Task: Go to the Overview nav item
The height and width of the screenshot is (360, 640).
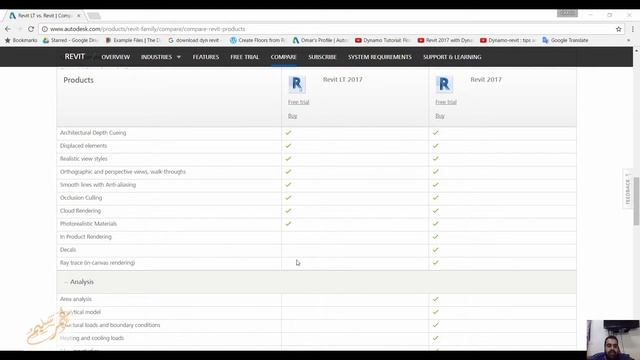Action: pyautogui.click(x=116, y=57)
